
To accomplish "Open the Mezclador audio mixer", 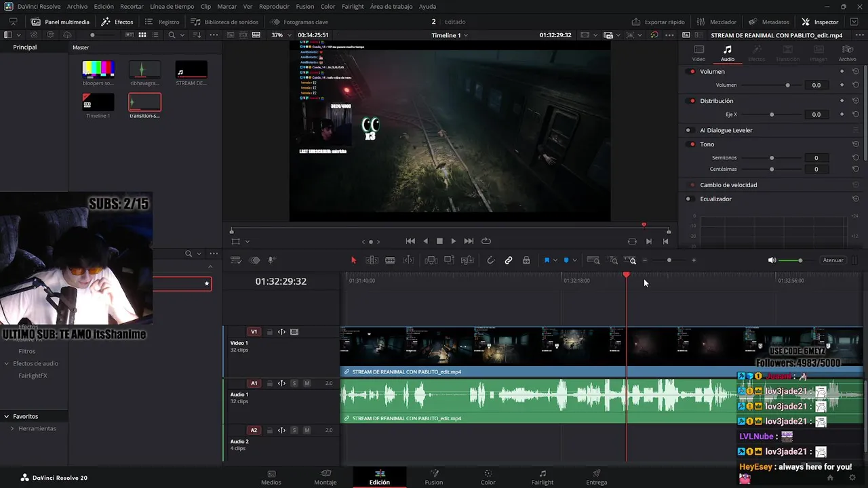I will (717, 22).
